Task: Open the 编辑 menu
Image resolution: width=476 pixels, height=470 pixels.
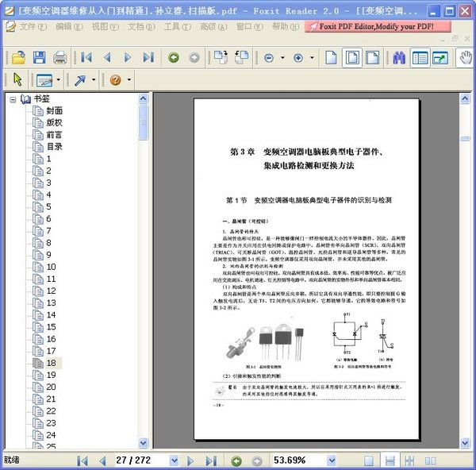Action: [x=69, y=27]
